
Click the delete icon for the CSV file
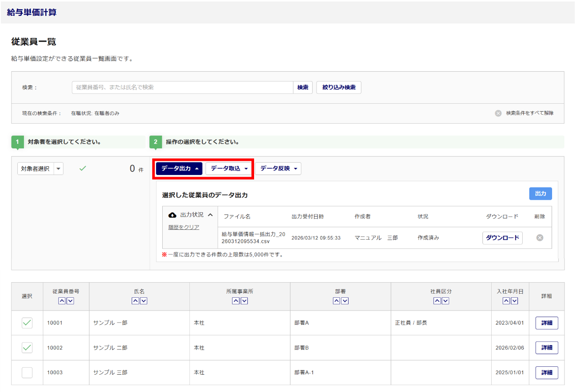pyautogui.click(x=540, y=238)
